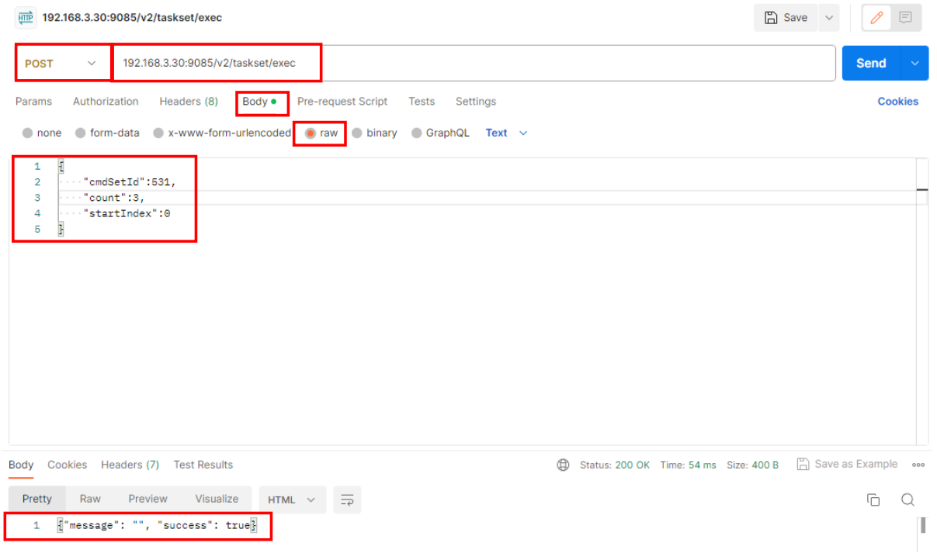The image size is (937, 560).
Task: Open the Pre-request Script tab
Action: [342, 102]
